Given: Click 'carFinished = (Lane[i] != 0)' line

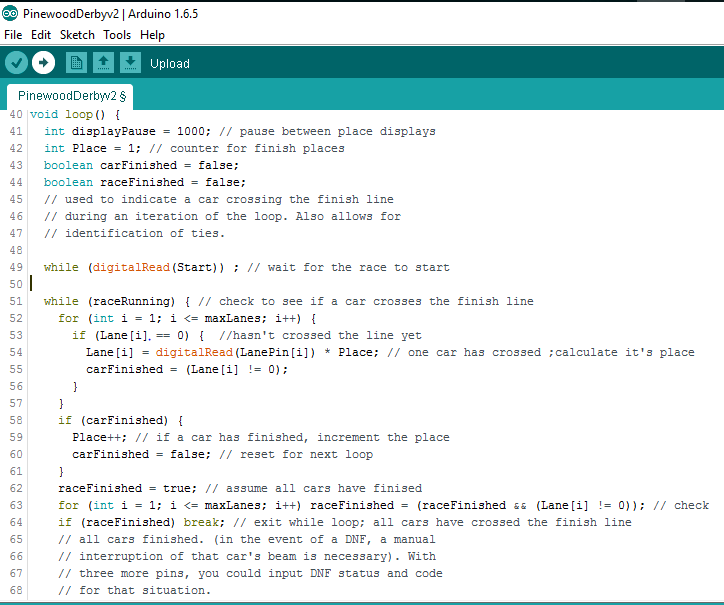Looking at the screenshot, I should pyautogui.click(x=187, y=369).
